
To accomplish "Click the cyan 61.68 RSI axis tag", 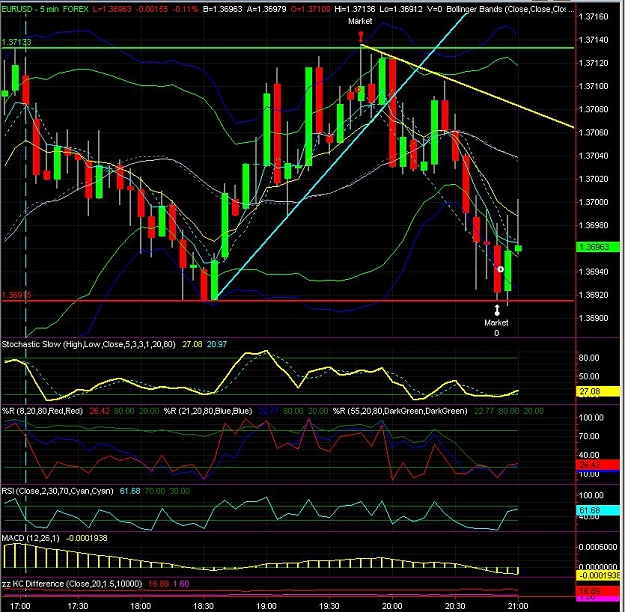I will point(598,510).
